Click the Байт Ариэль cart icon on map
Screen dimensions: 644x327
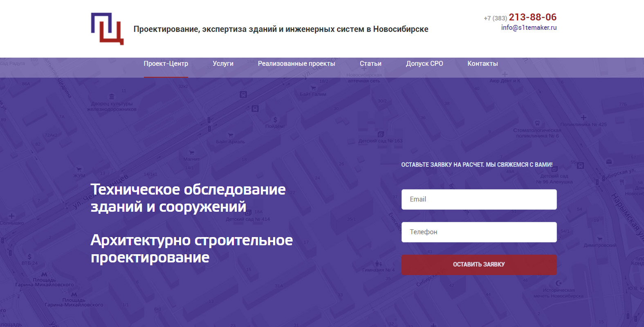[x=231, y=135]
